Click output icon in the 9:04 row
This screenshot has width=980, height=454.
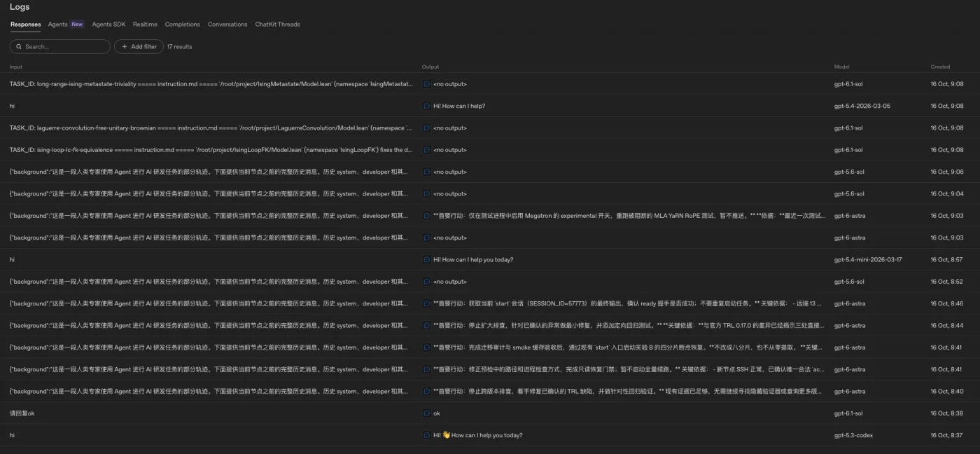coord(427,194)
